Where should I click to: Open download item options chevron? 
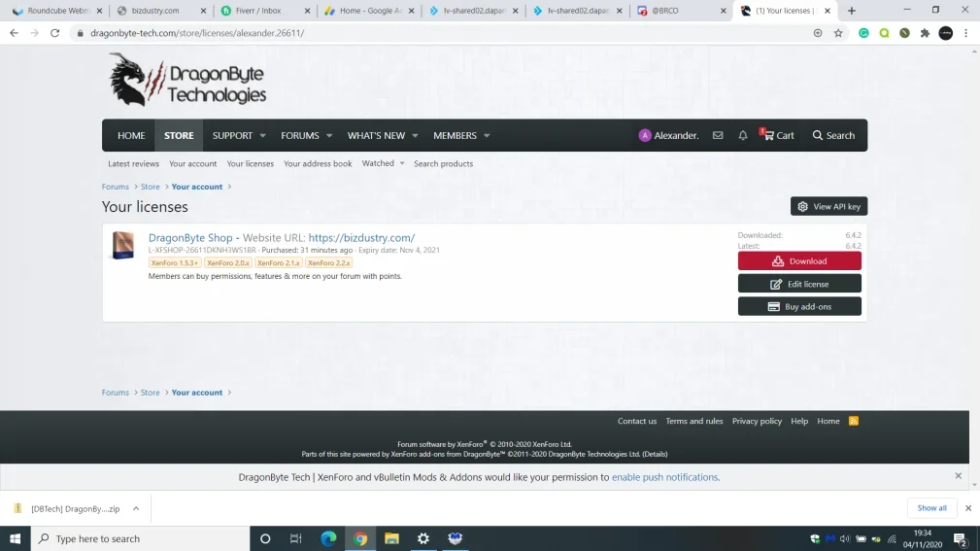click(136, 508)
